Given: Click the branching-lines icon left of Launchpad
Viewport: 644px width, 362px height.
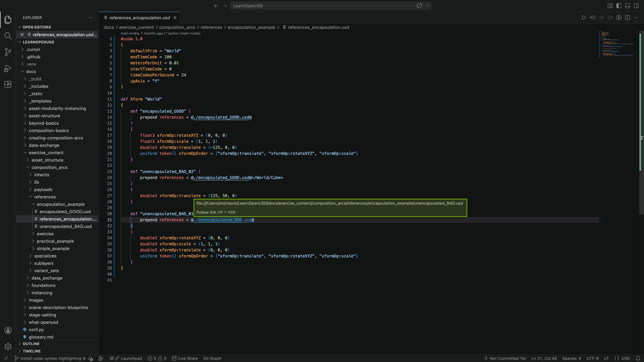Looking at the screenshot, I should (x=101, y=359).
